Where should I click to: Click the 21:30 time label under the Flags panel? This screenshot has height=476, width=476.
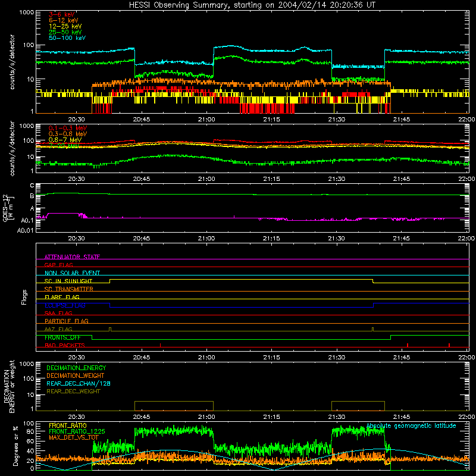point(336,358)
